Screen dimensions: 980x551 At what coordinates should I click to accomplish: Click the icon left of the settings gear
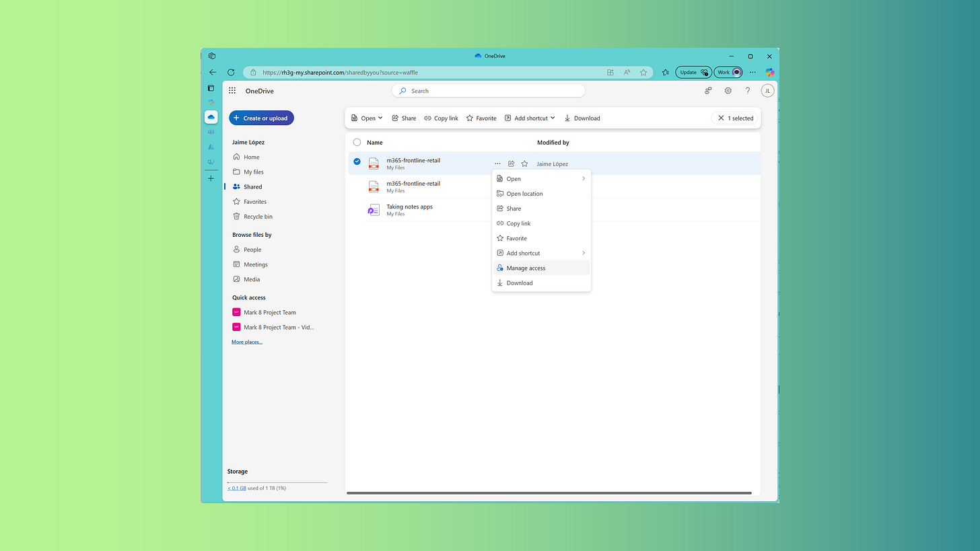[708, 91]
